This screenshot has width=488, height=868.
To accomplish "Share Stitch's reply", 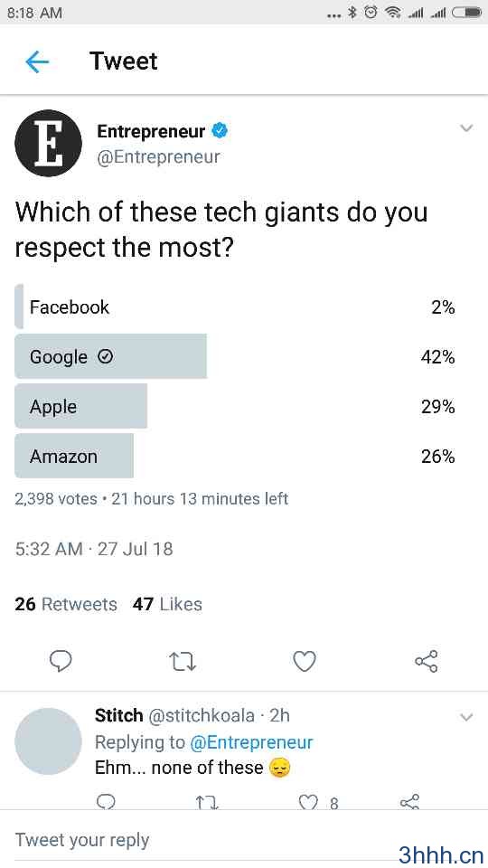I will pyautogui.click(x=409, y=802).
